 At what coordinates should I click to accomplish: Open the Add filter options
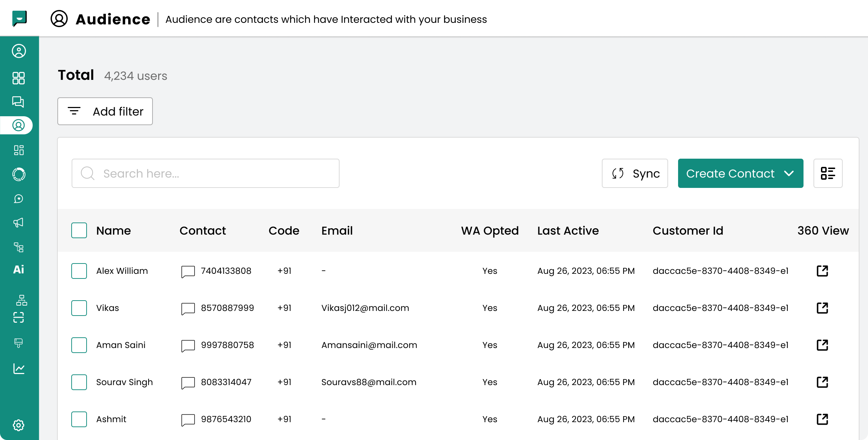click(x=105, y=111)
